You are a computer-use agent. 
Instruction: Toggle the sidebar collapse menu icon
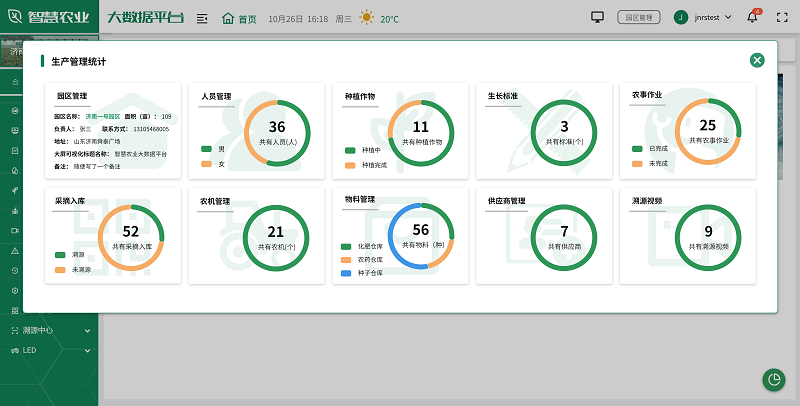pos(202,18)
